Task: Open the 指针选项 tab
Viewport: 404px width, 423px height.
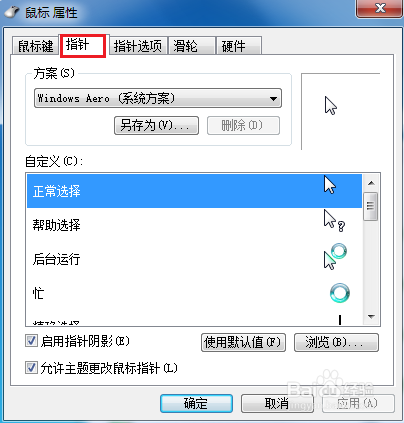Action: (x=138, y=46)
